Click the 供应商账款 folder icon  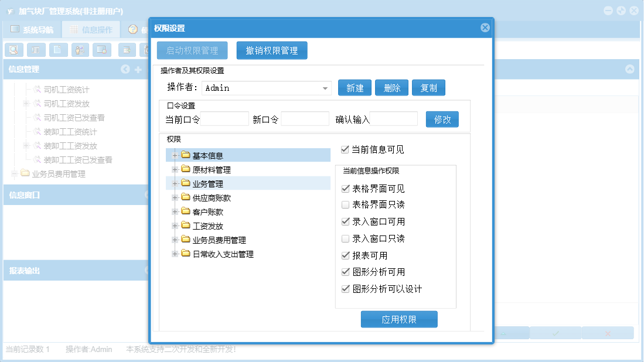pos(186,197)
